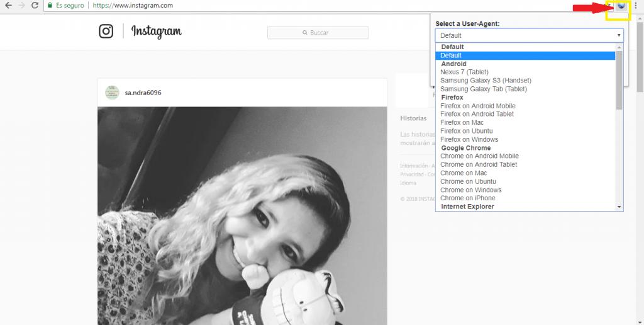644x325 pixels.
Task: Choose Default from the user-agent list
Action: point(525,55)
